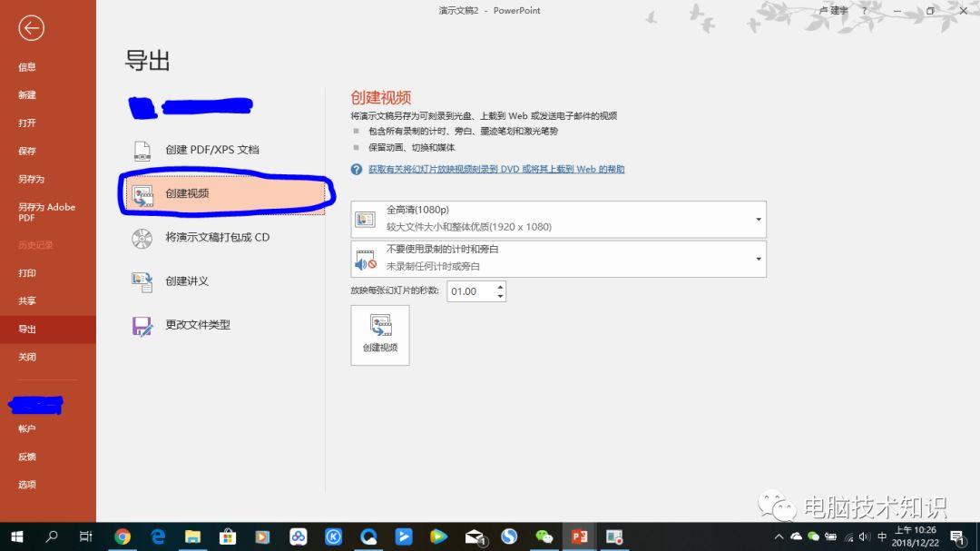The image size is (980, 551).
Task: Click the 更改文件类型 disk icon
Action: coord(142,326)
